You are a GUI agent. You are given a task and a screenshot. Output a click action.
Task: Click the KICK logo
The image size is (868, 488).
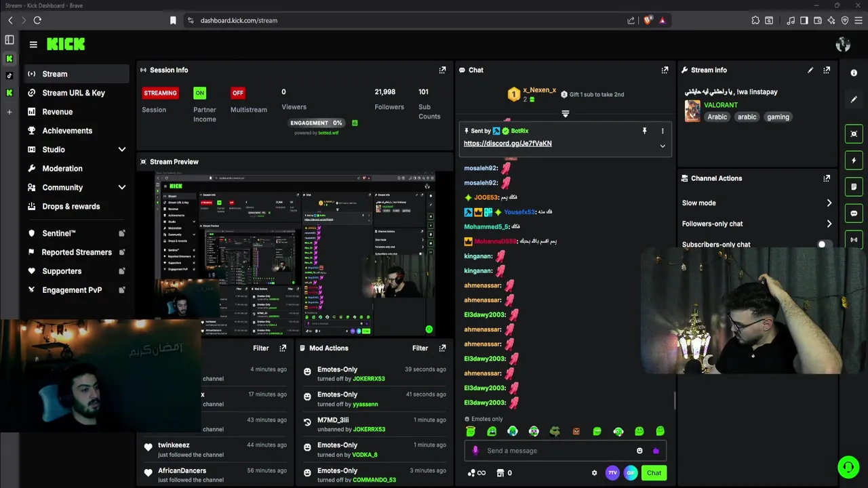click(x=66, y=44)
